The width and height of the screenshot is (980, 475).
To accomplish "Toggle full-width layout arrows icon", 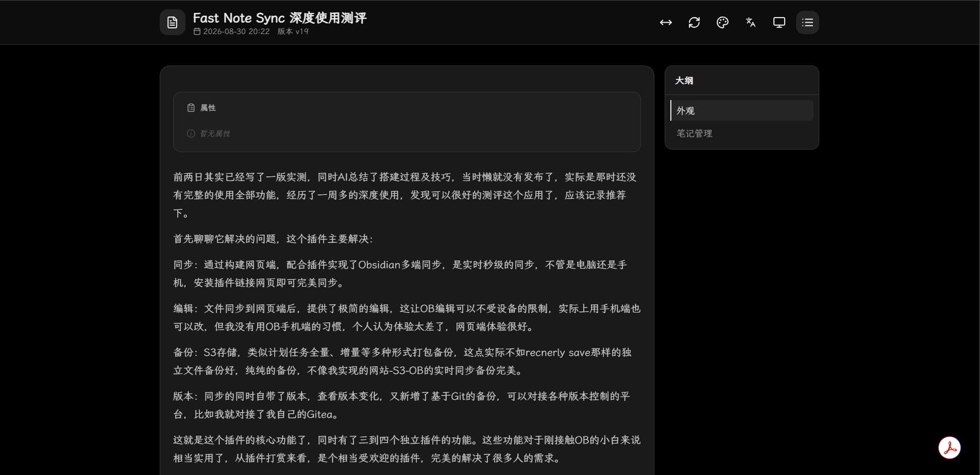I will click(x=666, y=22).
